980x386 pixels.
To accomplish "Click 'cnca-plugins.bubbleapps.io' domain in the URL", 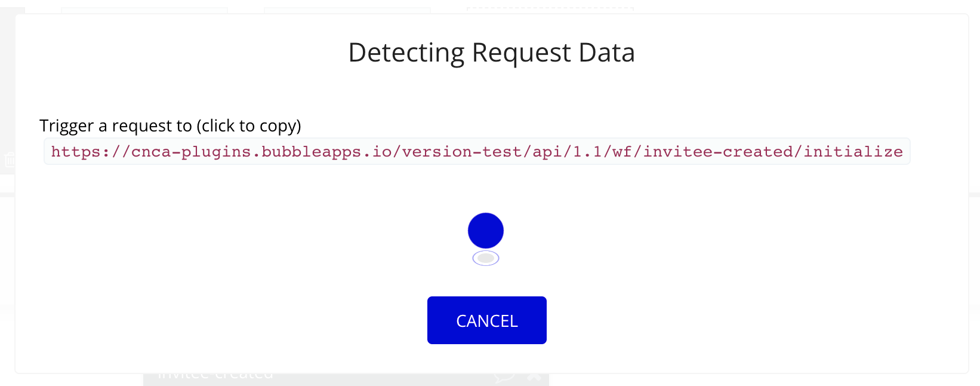I will [261, 152].
